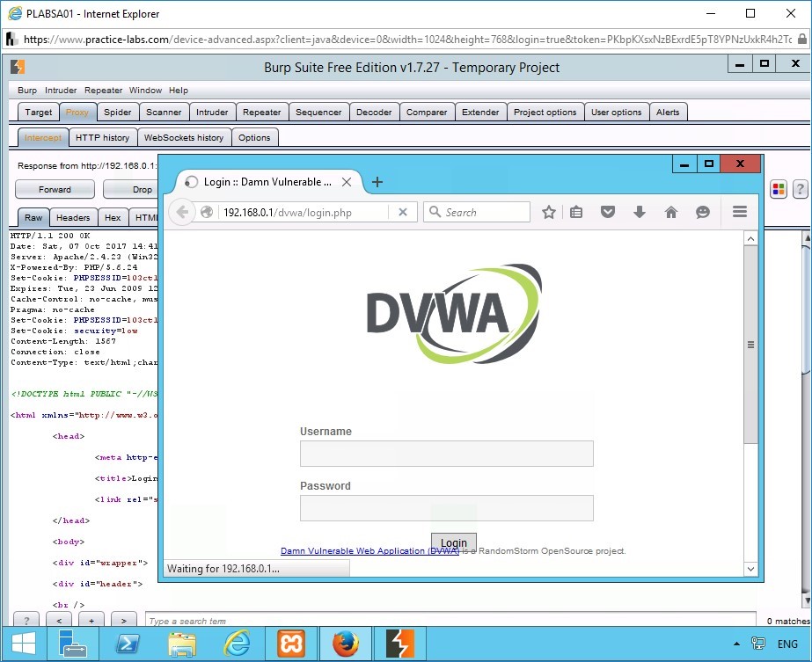
Task: Launch XAMPP from the taskbar
Action: 291,644
